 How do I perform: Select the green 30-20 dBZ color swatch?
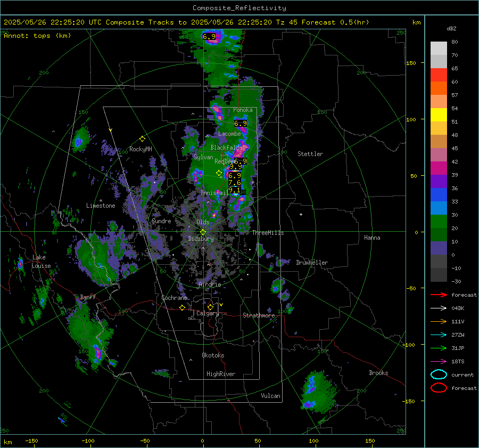(x=439, y=222)
